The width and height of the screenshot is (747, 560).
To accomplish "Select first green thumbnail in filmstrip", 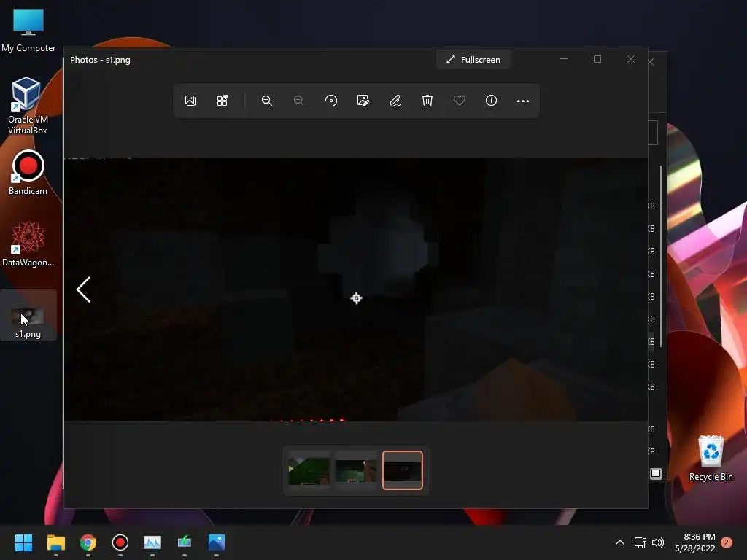I will pyautogui.click(x=309, y=470).
